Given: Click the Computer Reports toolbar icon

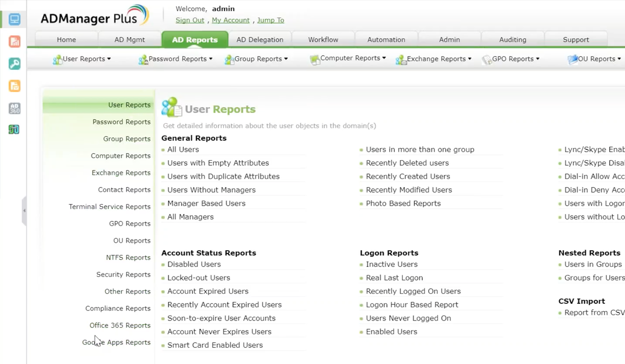Looking at the screenshot, I should click(x=315, y=60).
